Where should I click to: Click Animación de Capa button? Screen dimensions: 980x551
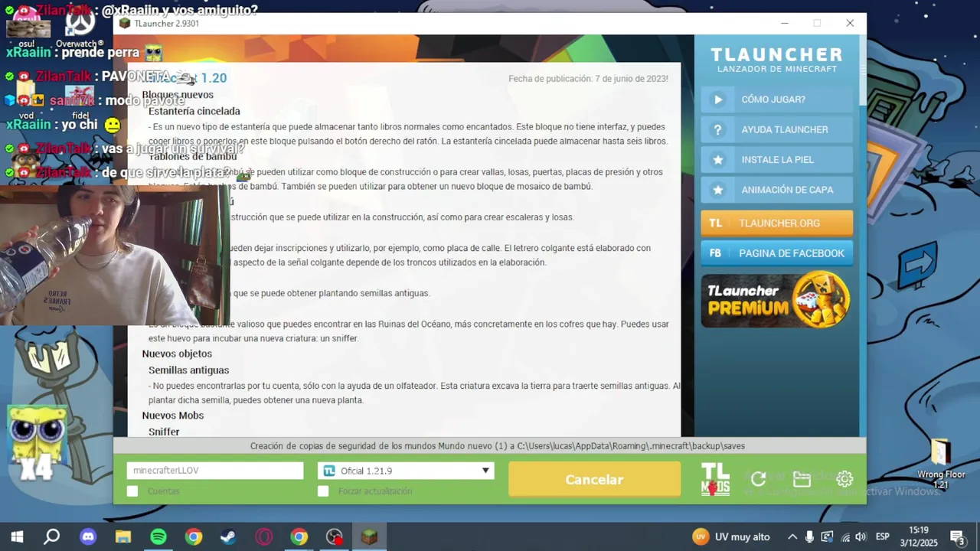776,190
